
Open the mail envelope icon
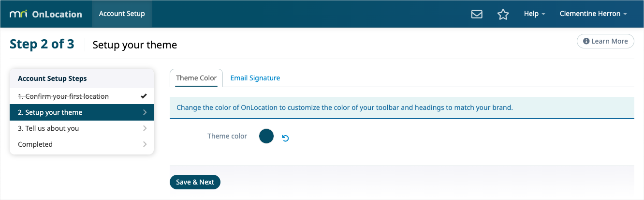coord(477,14)
